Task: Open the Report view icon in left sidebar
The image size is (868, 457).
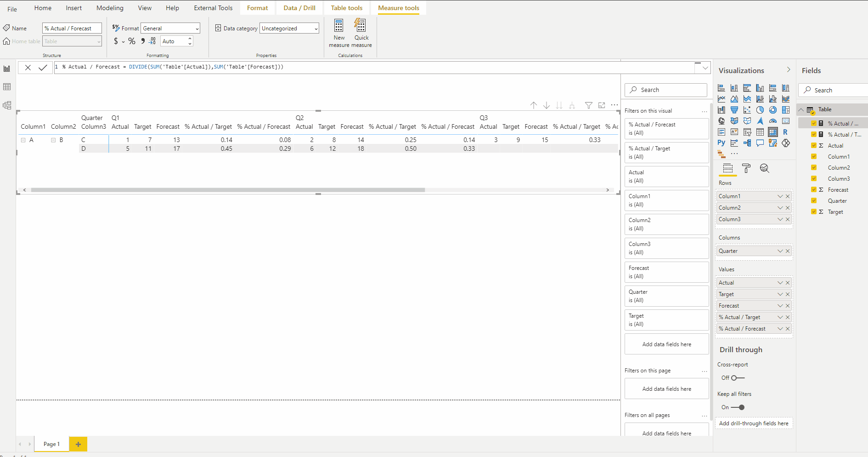Action: tap(7, 69)
